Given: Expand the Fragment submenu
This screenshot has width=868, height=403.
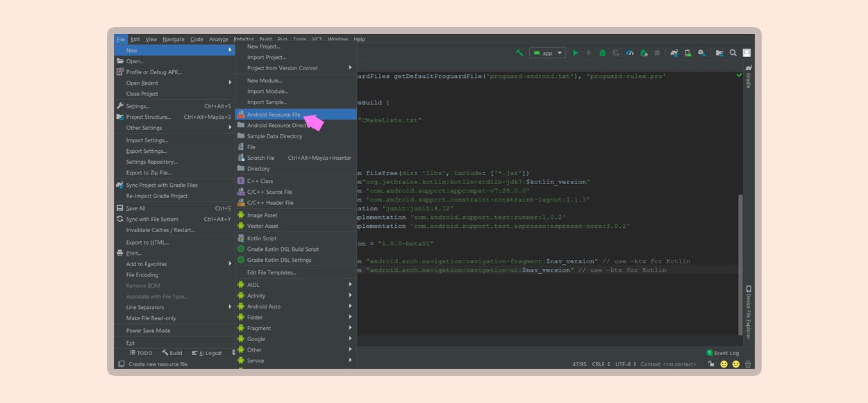Looking at the screenshot, I should pos(296,328).
